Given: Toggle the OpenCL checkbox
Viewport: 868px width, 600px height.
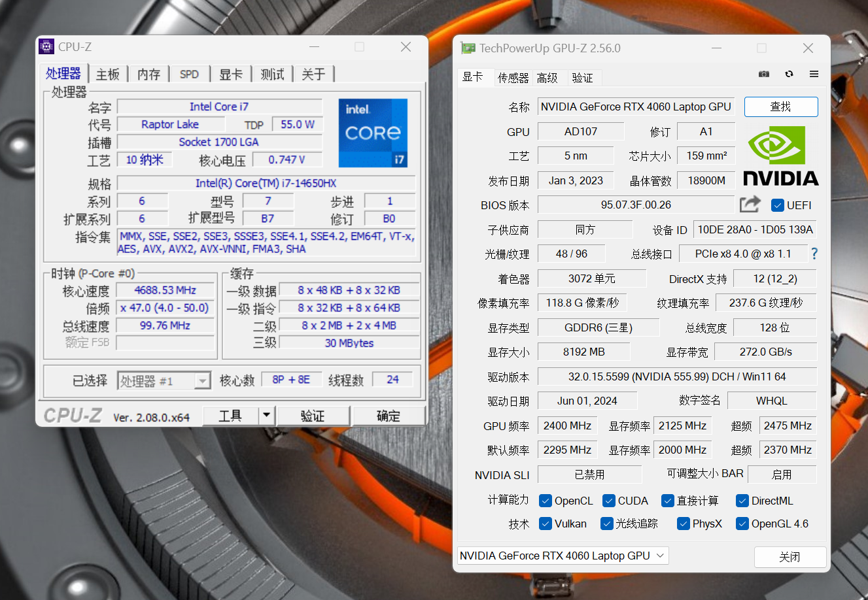Looking at the screenshot, I should click(x=546, y=501).
